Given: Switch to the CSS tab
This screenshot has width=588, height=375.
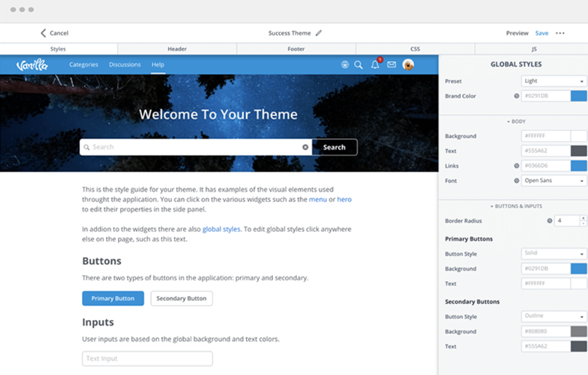Looking at the screenshot, I should 415,48.
